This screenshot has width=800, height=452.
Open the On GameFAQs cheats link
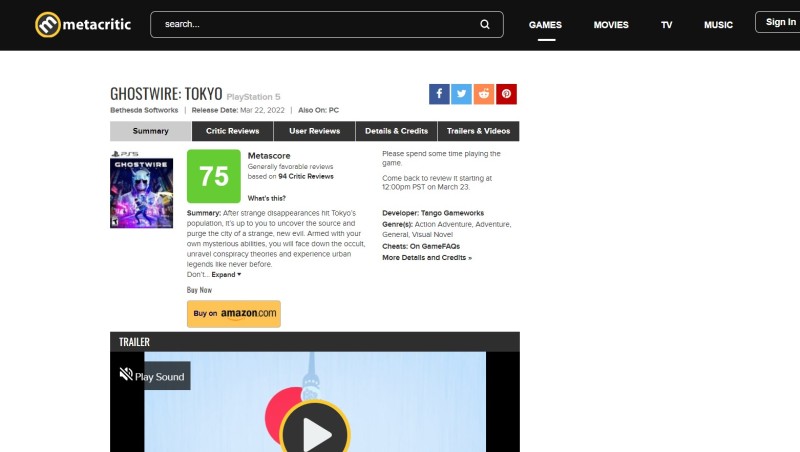tap(435, 246)
